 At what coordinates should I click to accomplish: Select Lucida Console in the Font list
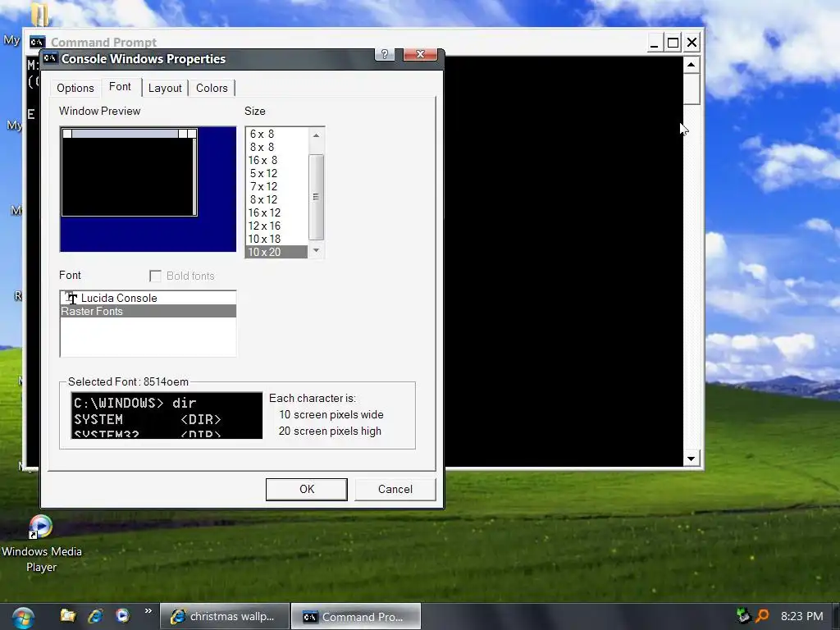point(148,298)
